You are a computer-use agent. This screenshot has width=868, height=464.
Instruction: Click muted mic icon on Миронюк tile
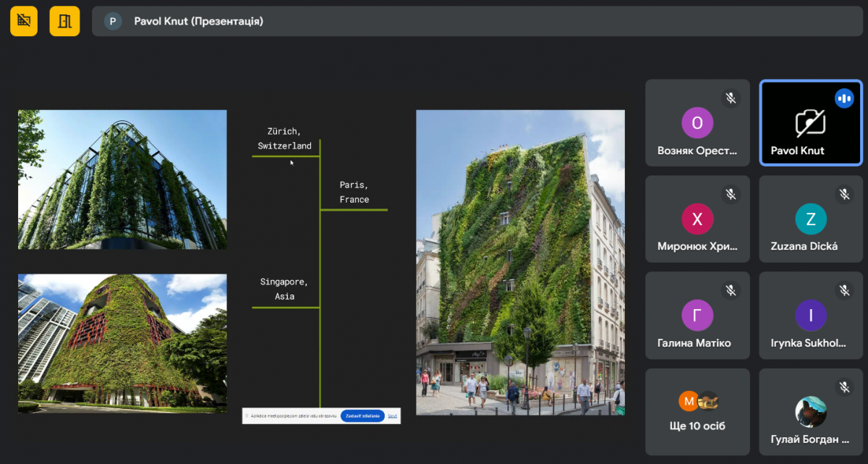(731, 194)
